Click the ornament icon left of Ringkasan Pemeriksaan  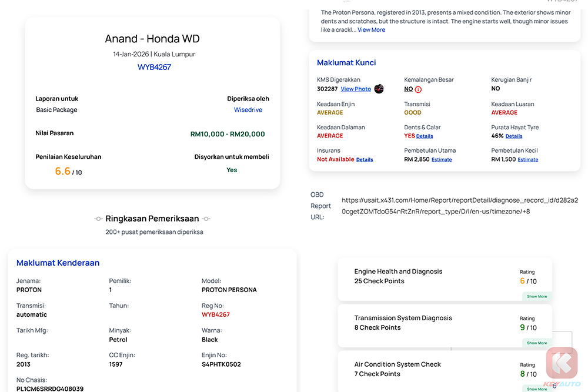point(98,219)
